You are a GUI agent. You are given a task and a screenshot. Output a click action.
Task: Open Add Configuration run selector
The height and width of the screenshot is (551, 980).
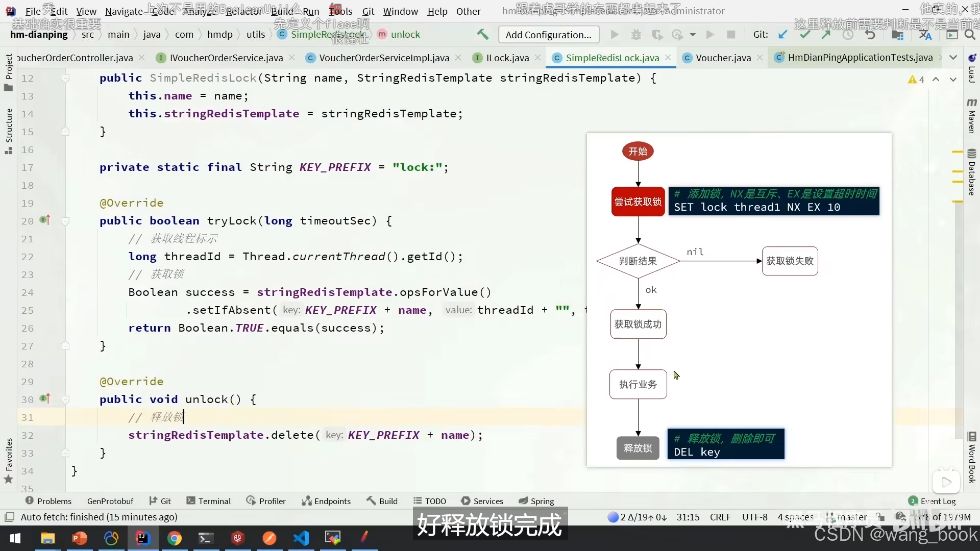(x=548, y=35)
